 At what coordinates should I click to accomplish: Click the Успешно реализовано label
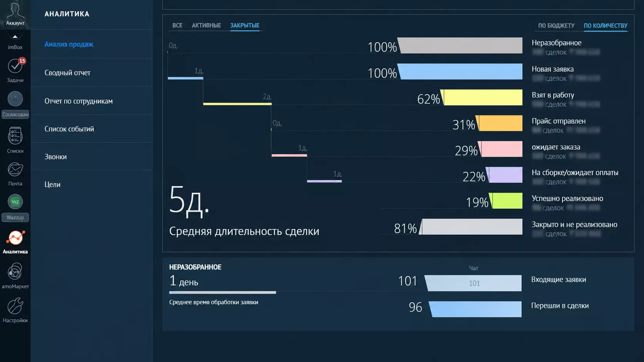(x=567, y=199)
